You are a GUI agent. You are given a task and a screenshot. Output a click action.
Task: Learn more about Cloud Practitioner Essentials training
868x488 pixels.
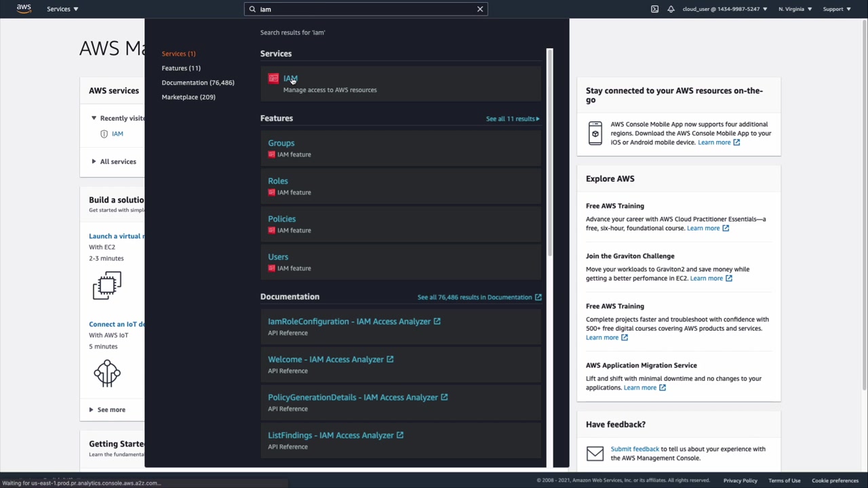[x=708, y=228]
